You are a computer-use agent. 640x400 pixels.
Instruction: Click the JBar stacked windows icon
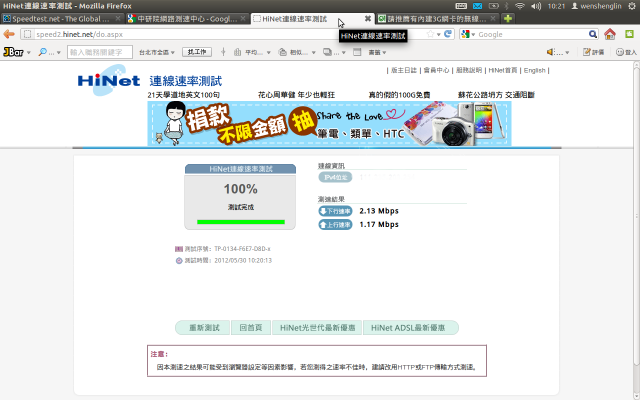pos(327,52)
